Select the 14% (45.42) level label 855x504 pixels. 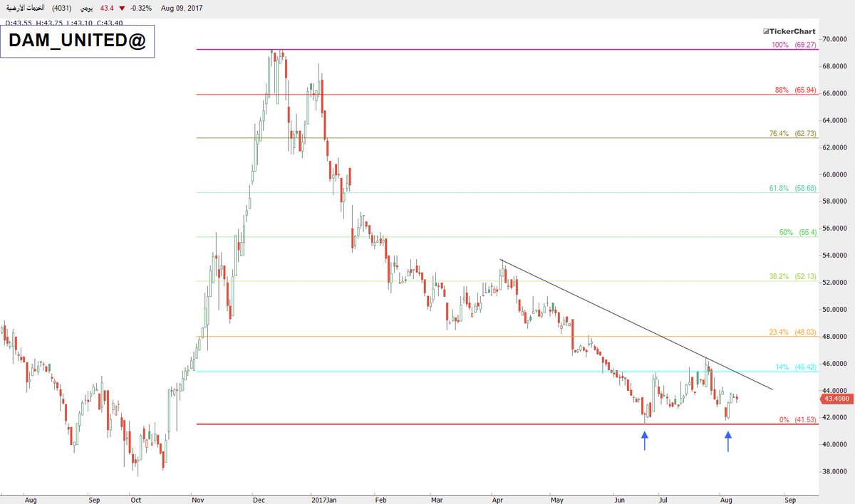pos(795,367)
